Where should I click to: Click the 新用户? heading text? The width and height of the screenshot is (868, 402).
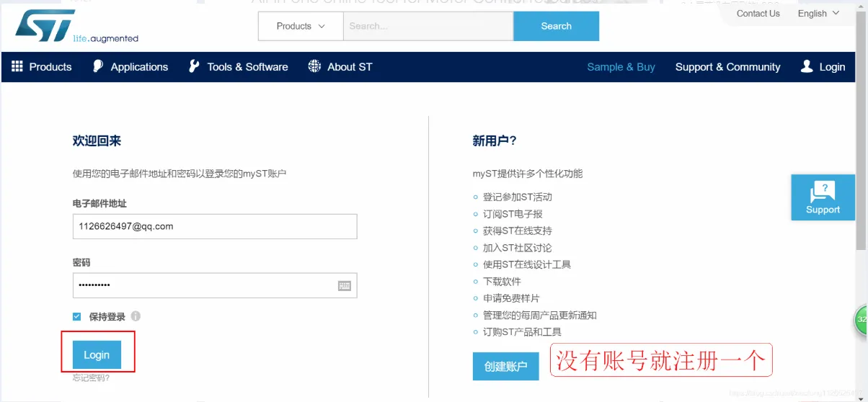pyautogui.click(x=495, y=141)
